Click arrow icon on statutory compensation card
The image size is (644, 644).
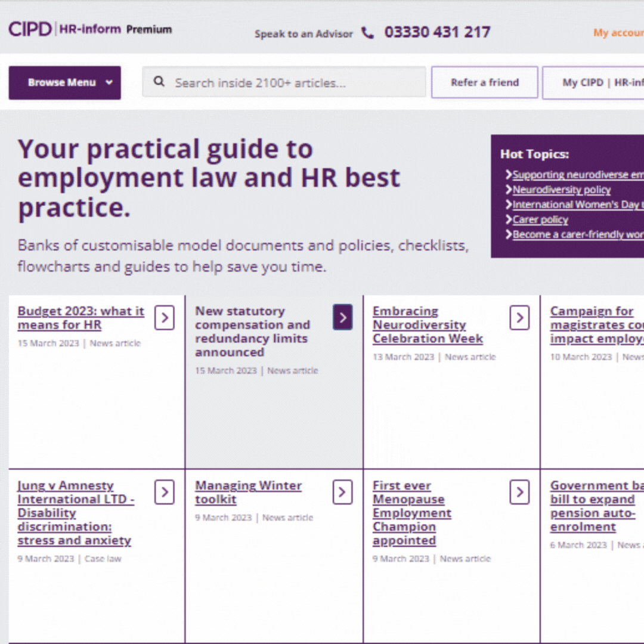(342, 318)
